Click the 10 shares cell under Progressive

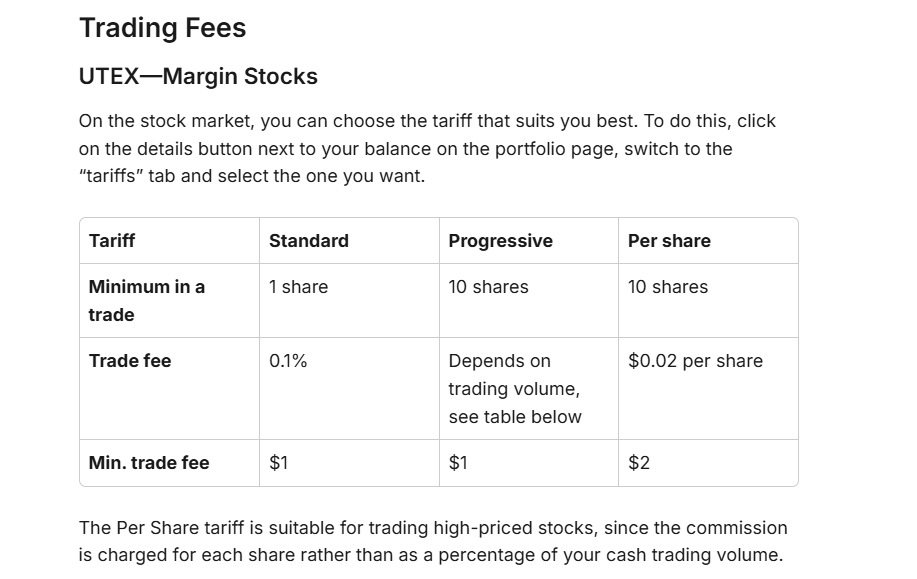pyautogui.click(x=488, y=287)
